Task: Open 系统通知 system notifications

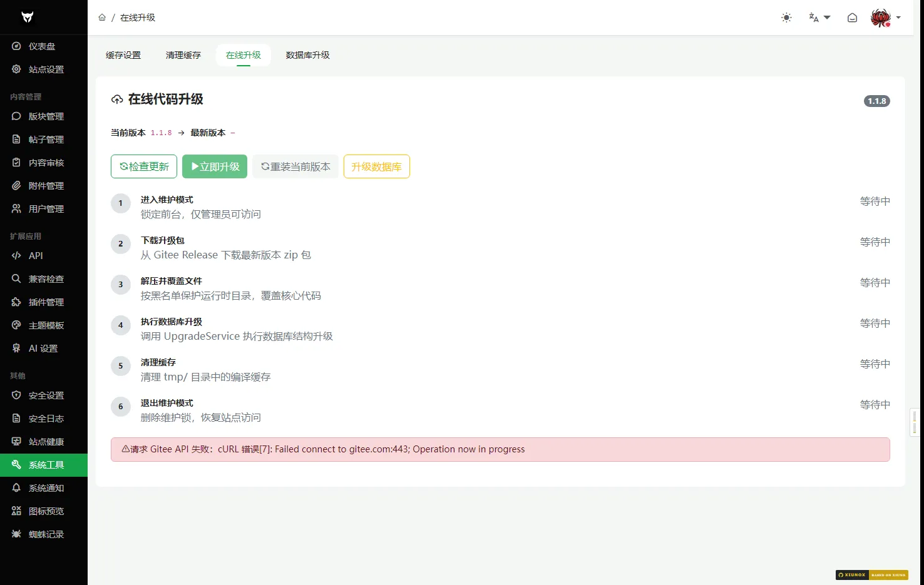Action: [x=44, y=488]
